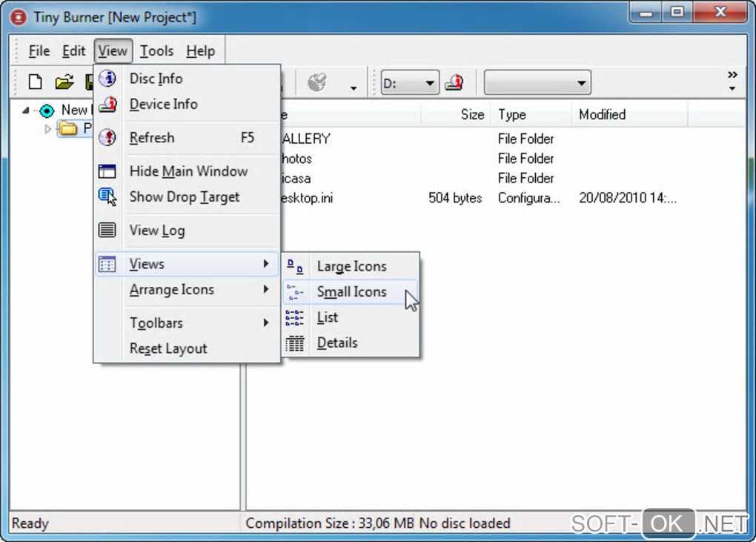This screenshot has width=756, height=542.
Task: Close the open View menu
Action: (x=113, y=50)
